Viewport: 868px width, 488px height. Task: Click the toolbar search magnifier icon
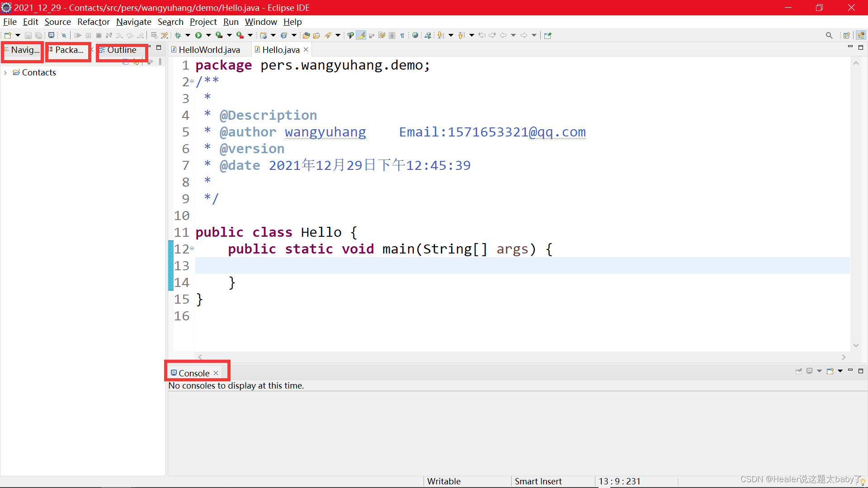pyautogui.click(x=829, y=35)
